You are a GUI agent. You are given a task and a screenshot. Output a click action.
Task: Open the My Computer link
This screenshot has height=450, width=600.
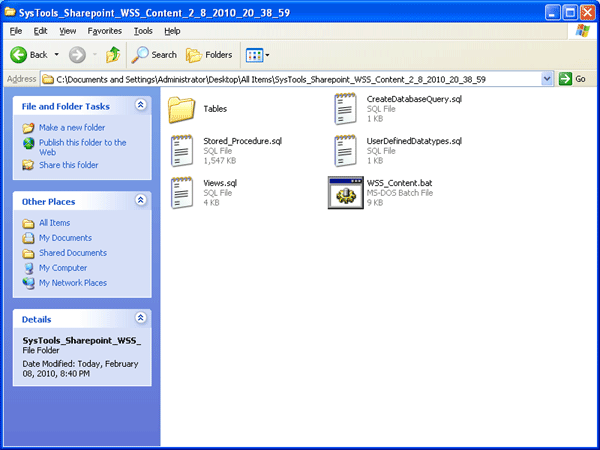tap(63, 268)
